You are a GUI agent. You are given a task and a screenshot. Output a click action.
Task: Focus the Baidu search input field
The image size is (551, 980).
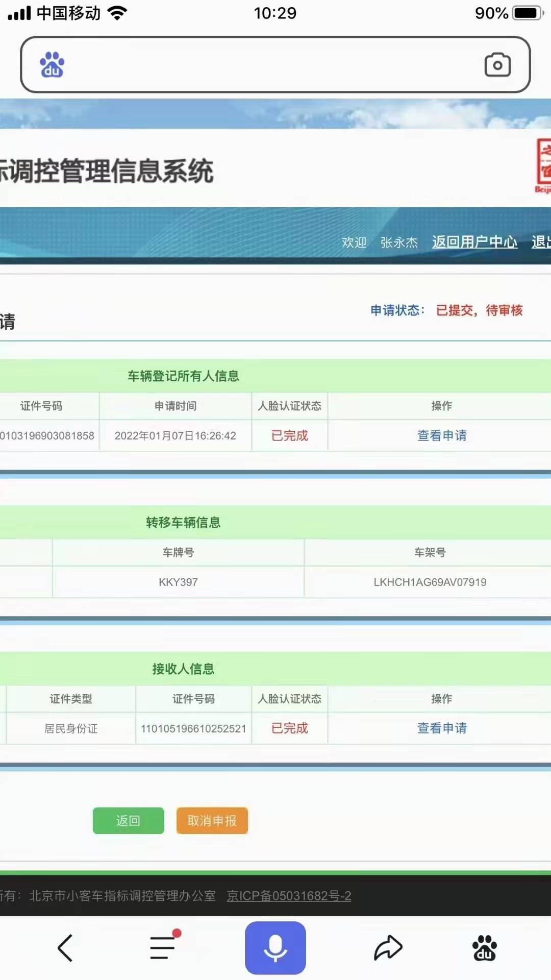point(275,65)
